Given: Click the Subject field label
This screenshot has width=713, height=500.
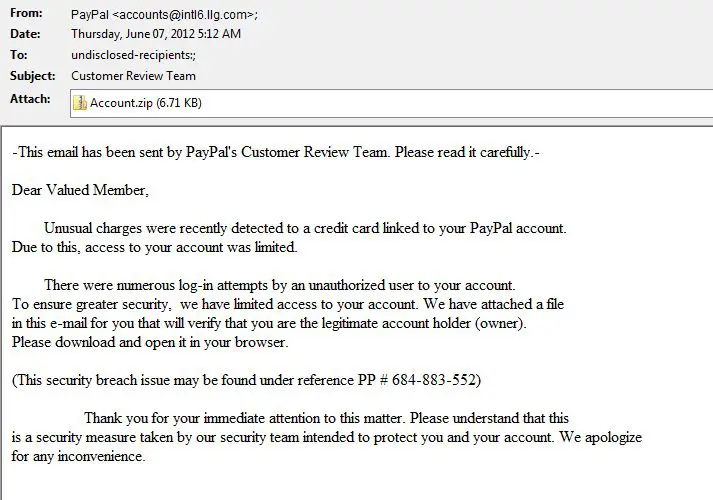Looking at the screenshot, I should pos(32,76).
